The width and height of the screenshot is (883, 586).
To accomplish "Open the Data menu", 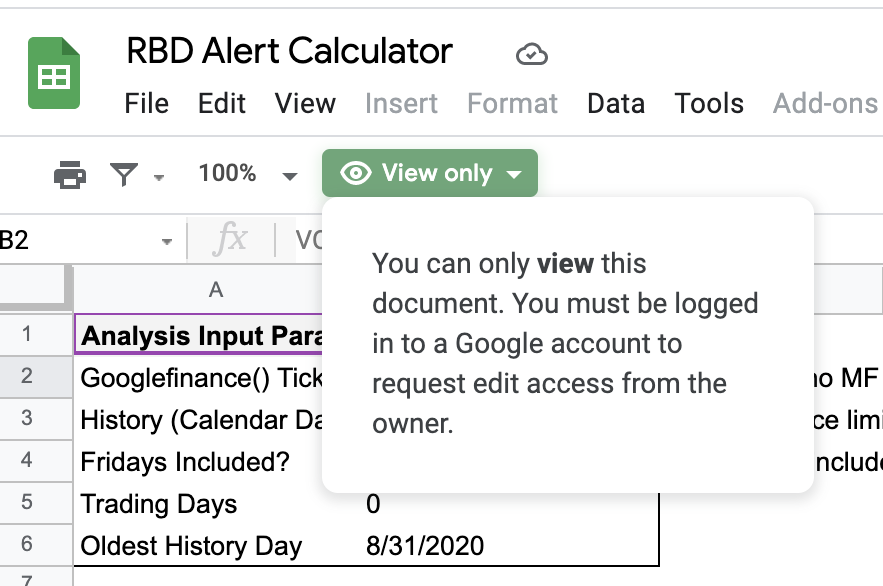I will point(616,104).
